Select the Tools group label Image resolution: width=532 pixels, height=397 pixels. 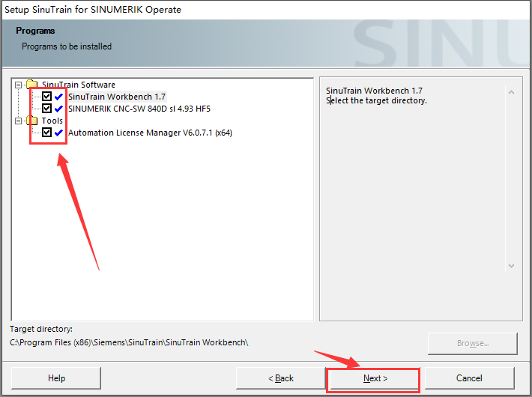(52, 121)
